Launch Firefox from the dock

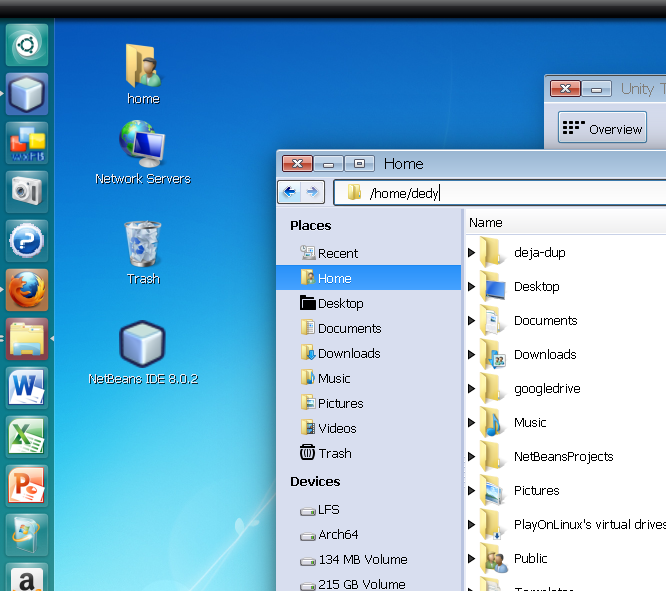coord(27,290)
